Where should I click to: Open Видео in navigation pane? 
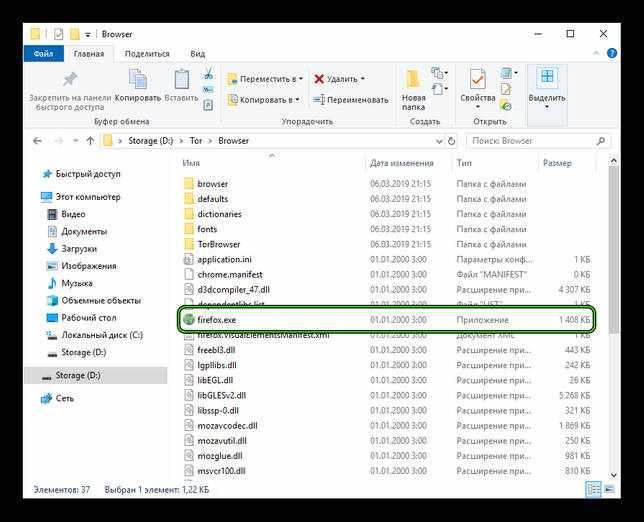pyautogui.click(x=67, y=214)
